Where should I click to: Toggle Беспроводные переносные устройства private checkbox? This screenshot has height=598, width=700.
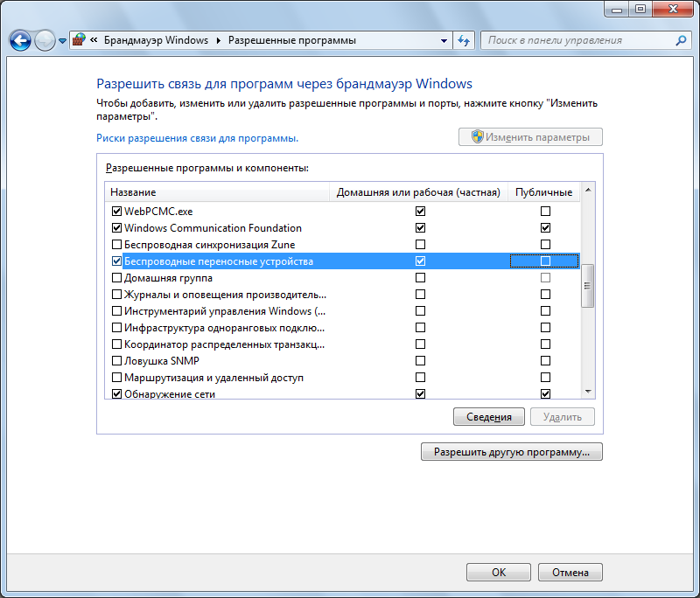[420, 261]
